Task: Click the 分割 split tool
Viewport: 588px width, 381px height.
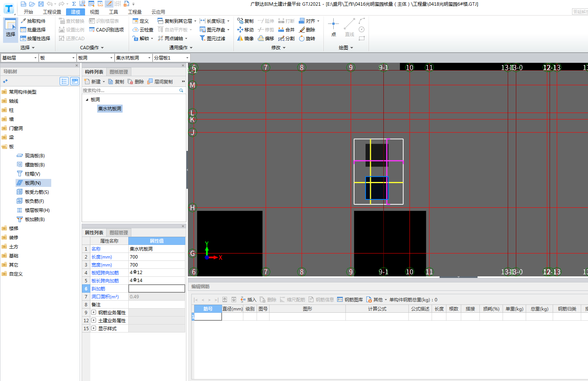Action: pos(287,38)
